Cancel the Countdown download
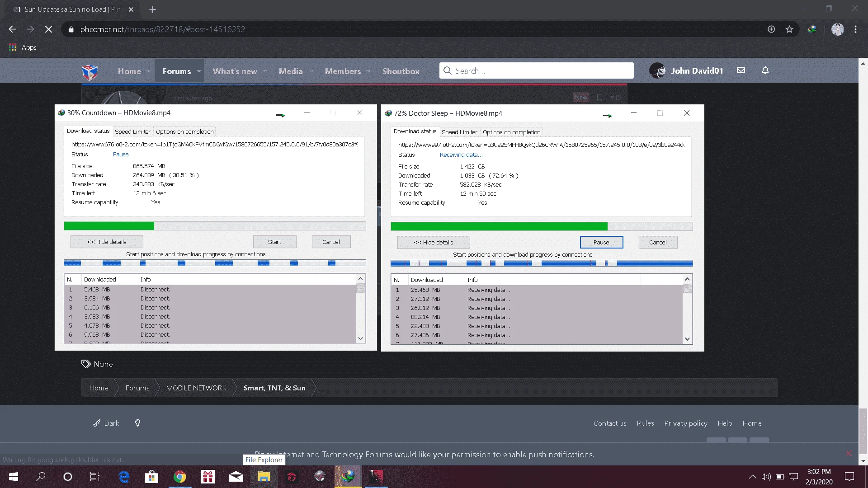The height and width of the screenshot is (488, 868). point(331,242)
